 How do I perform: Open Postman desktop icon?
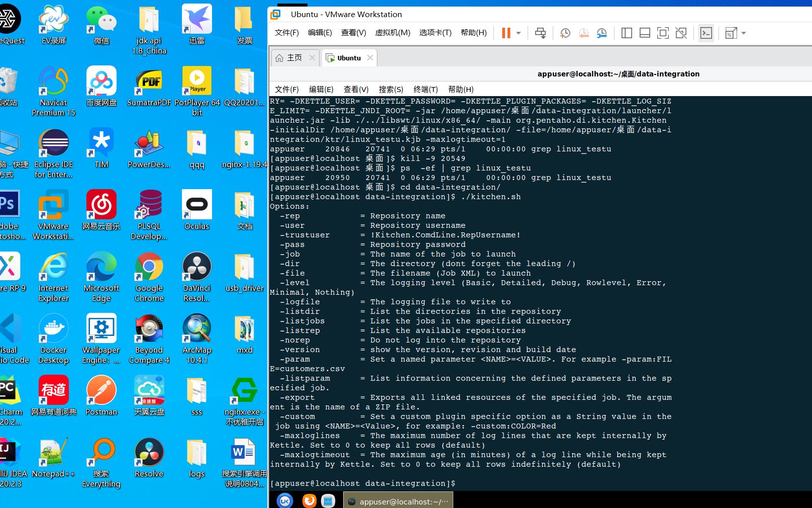(x=101, y=396)
